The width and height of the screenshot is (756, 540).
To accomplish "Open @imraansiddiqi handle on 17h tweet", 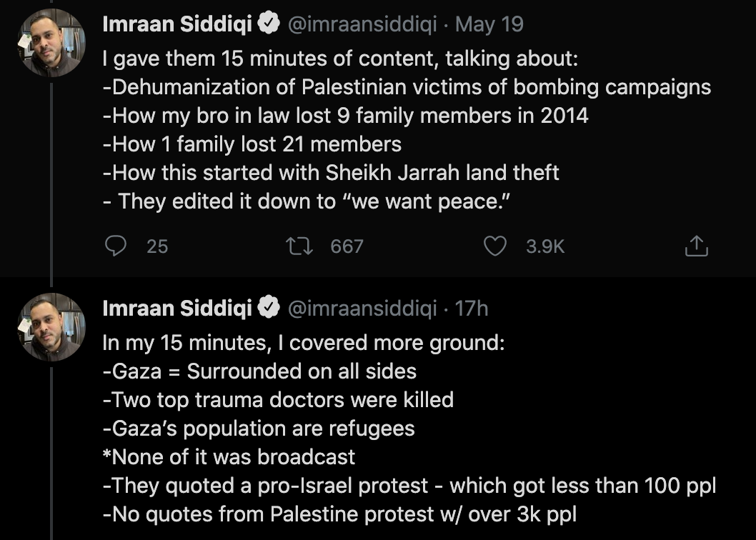I will [x=362, y=308].
